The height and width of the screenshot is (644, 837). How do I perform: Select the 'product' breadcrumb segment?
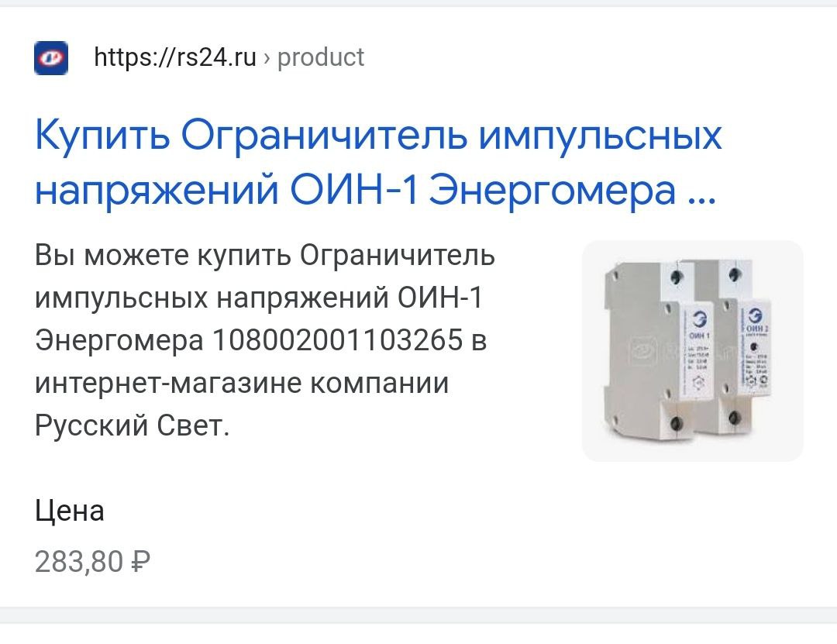(321, 57)
